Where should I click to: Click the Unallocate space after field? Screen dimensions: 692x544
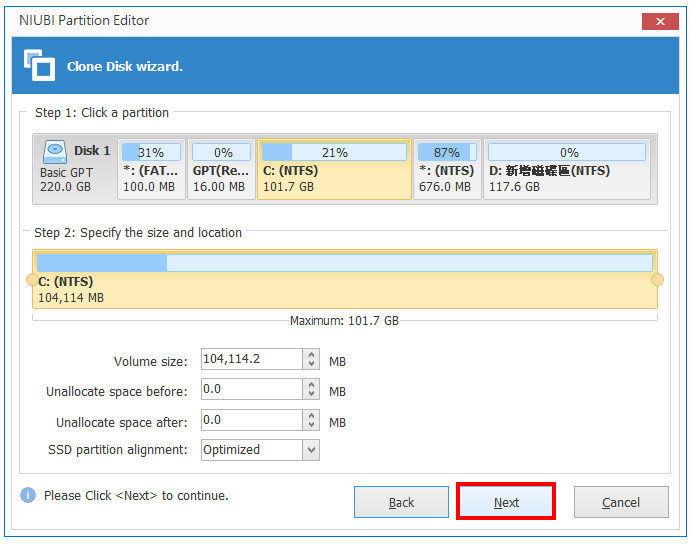click(x=252, y=420)
